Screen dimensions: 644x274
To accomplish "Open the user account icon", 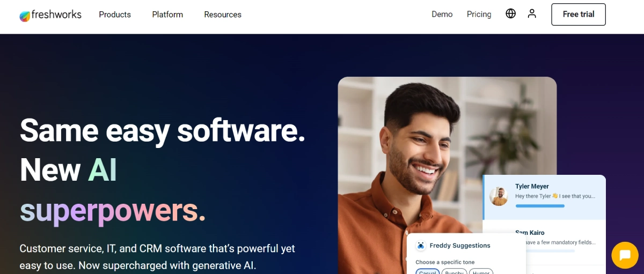I will pos(532,14).
